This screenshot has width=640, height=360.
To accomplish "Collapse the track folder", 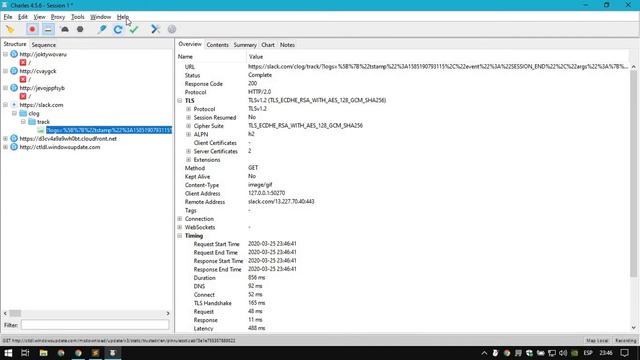I will 23,122.
